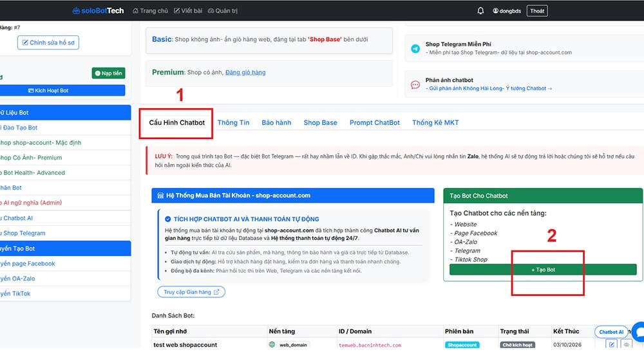This screenshot has width=644, height=352.
Task: Click the 03/10/2026 end date cell
Action: pyautogui.click(x=567, y=345)
